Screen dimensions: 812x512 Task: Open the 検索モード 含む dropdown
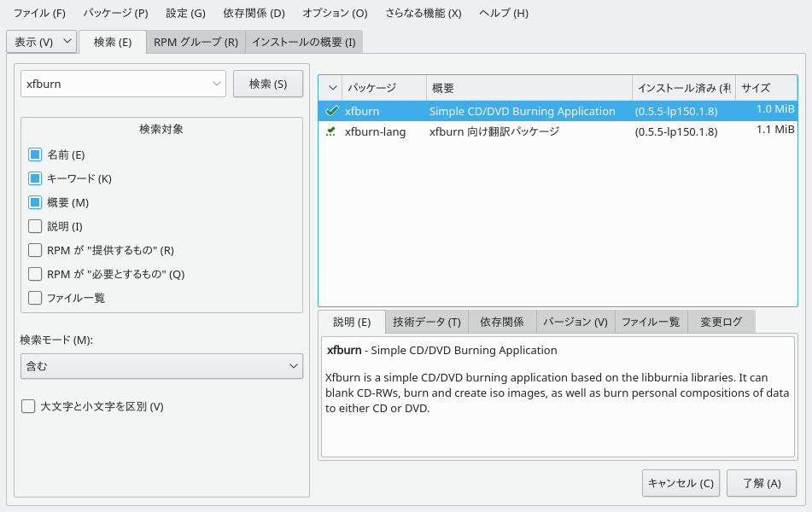pyautogui.click(x=161, y=366)
